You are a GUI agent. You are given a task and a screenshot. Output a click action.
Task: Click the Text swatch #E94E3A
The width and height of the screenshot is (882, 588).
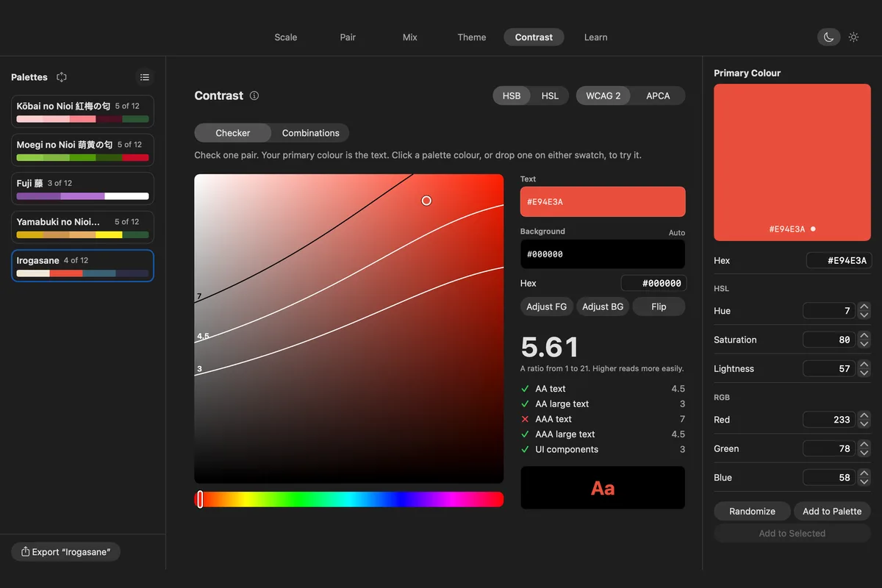603,201
